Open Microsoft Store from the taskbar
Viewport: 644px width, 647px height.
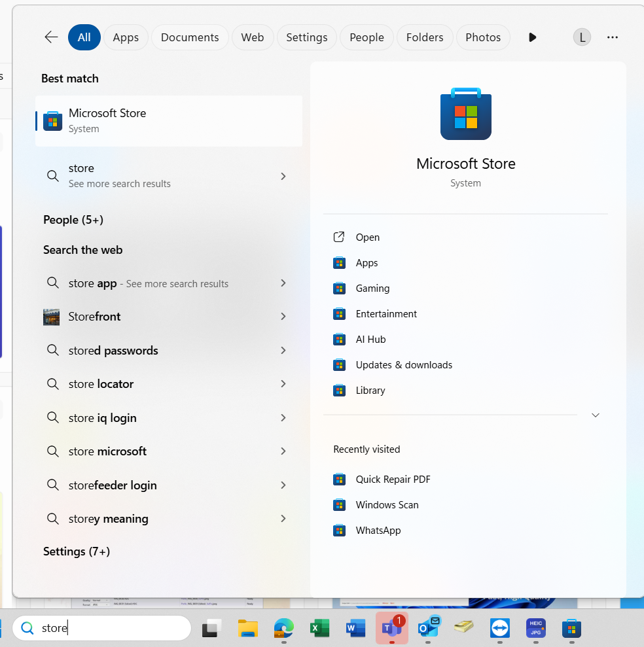point(572,629)
